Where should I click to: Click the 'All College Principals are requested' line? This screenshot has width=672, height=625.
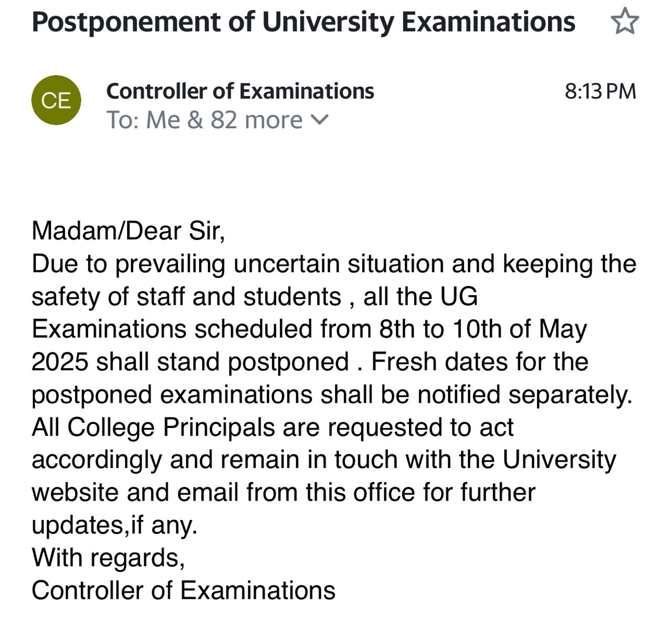coord(272,428)
